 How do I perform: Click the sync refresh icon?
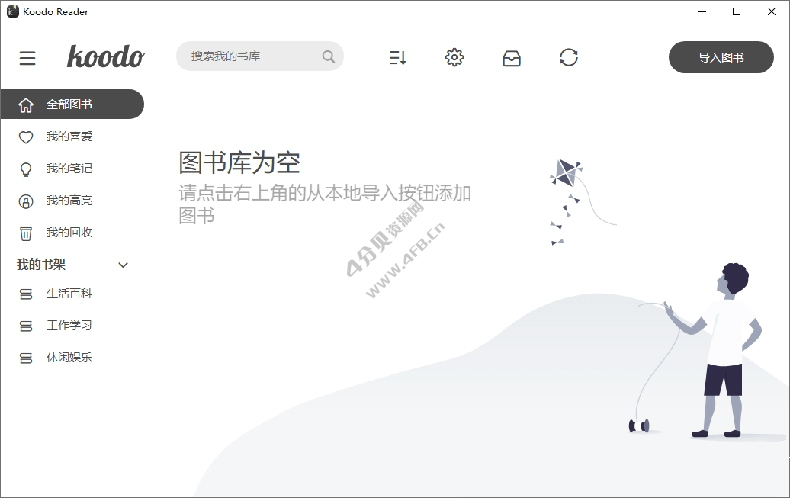click(569, 57)
